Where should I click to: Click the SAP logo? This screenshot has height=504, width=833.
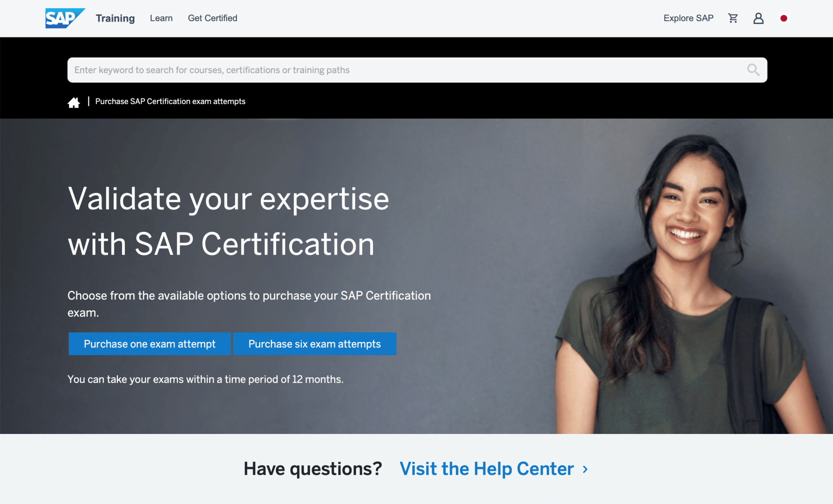pos(65,18)
